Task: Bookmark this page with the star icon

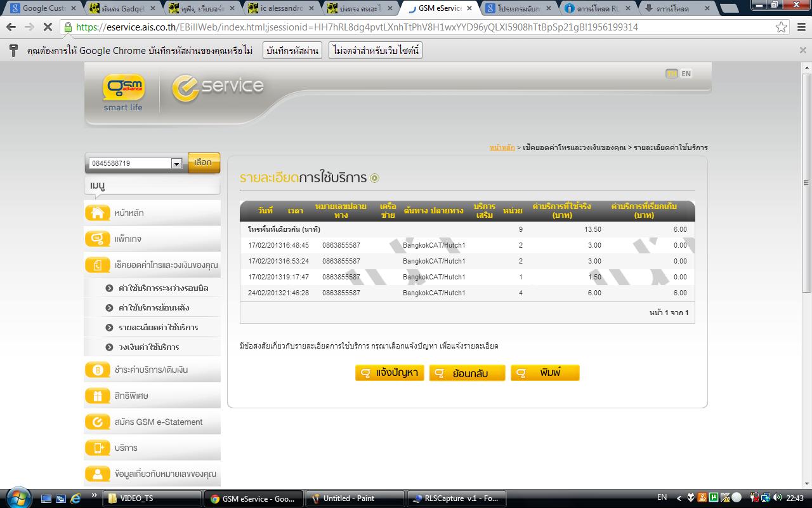Action: coord(782,27)
